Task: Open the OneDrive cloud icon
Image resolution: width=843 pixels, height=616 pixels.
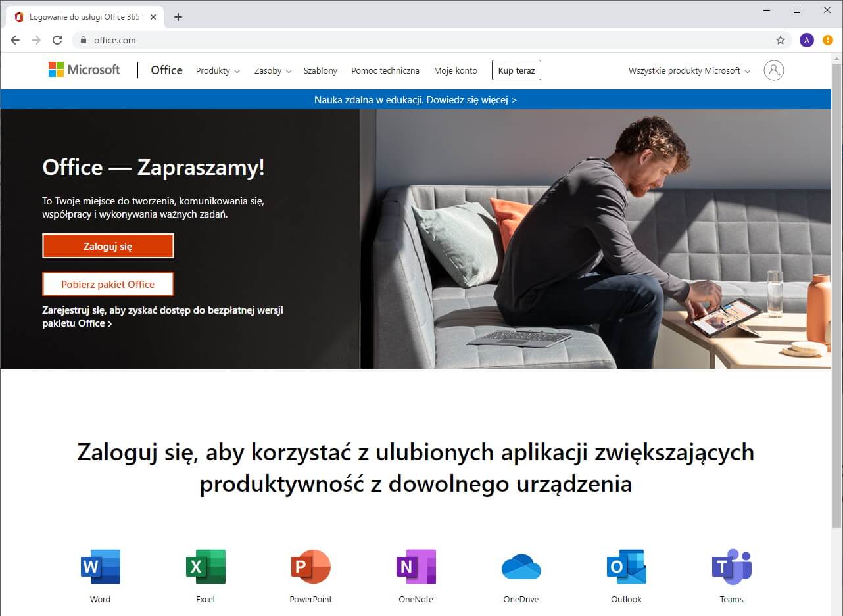Action: coord(521,567)
